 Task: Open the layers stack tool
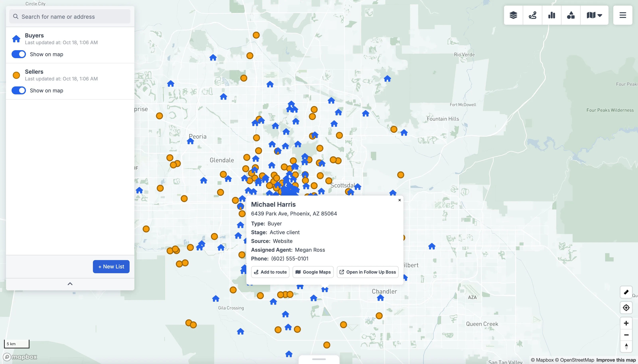coord(513,15)
